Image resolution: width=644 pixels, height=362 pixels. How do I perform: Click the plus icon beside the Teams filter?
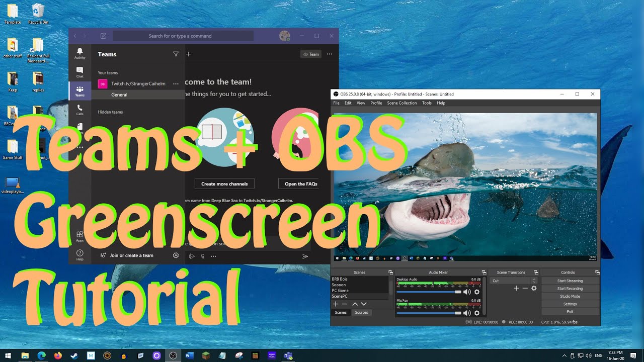pos(188,54)
